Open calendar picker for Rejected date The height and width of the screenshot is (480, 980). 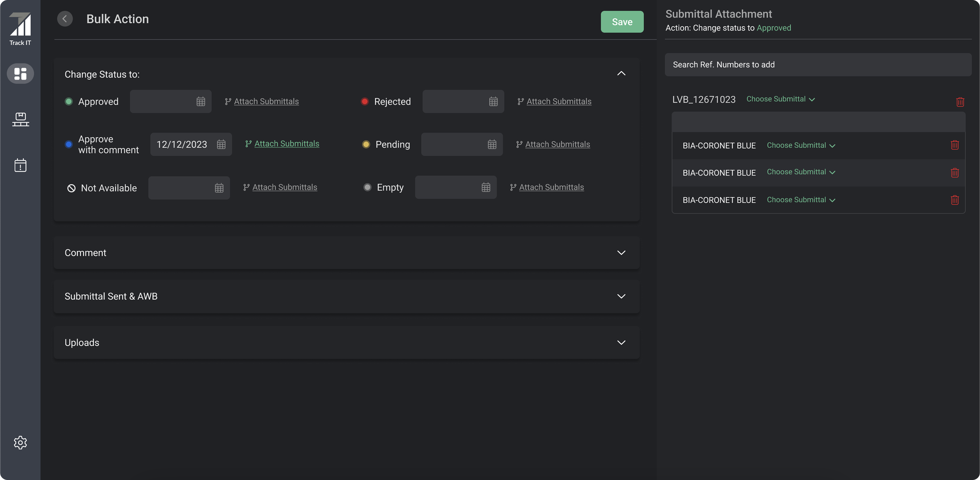(493, 102)
